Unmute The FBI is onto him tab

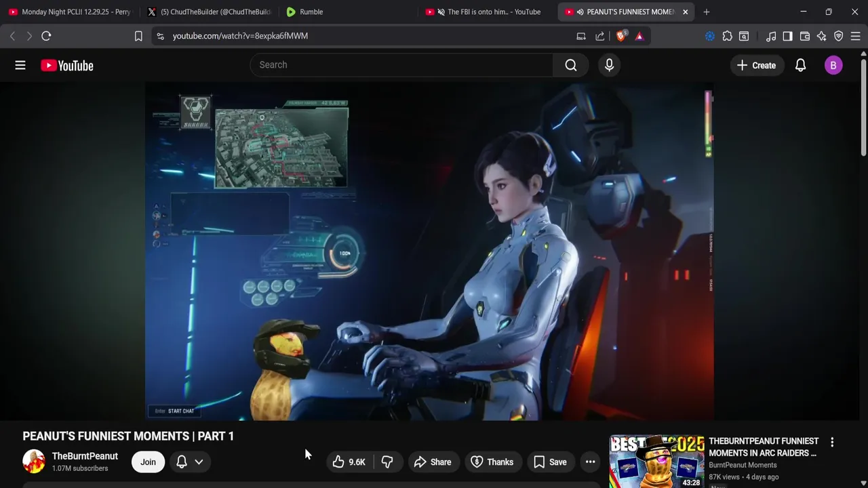coord(441,12)
